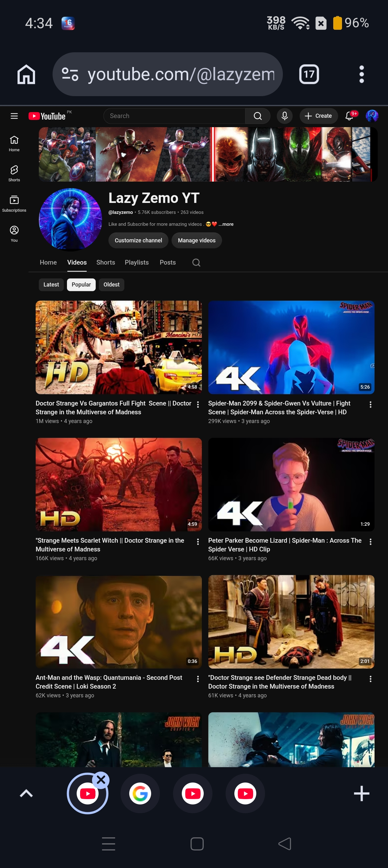
Task: Switch to the channel Home tab
Action: [x=48, y=262]
